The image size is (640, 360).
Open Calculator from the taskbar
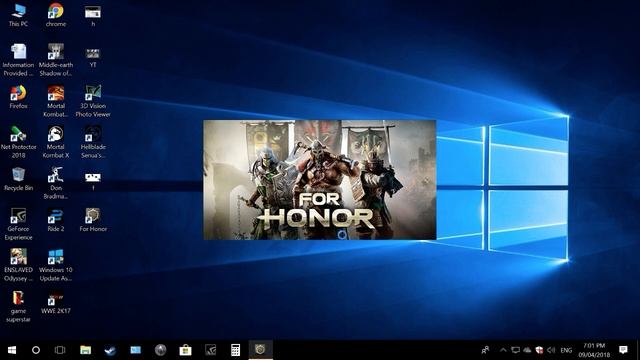tap(236, 350)
